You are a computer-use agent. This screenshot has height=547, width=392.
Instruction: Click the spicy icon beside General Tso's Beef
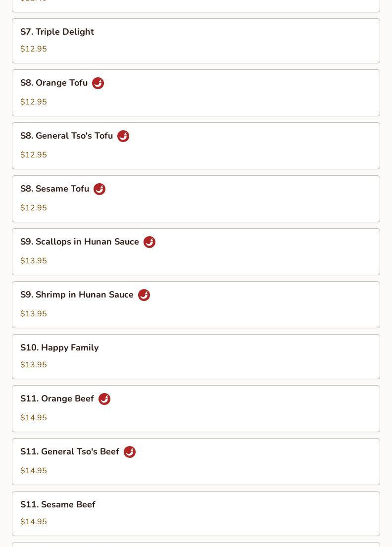click(130, 452)
